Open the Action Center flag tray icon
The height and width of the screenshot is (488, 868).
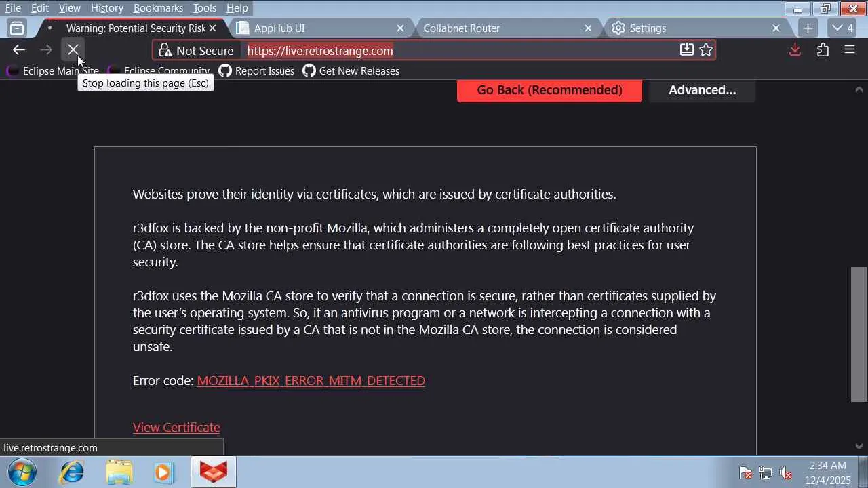pyautogui.click(x=745, y=472)
